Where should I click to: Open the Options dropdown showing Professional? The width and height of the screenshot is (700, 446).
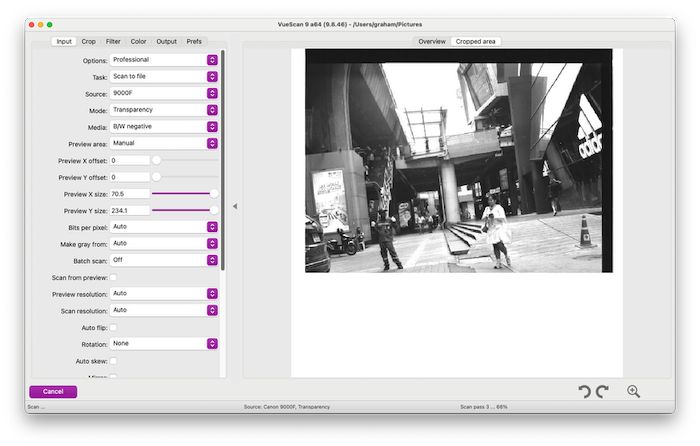(x=164, y=60)
